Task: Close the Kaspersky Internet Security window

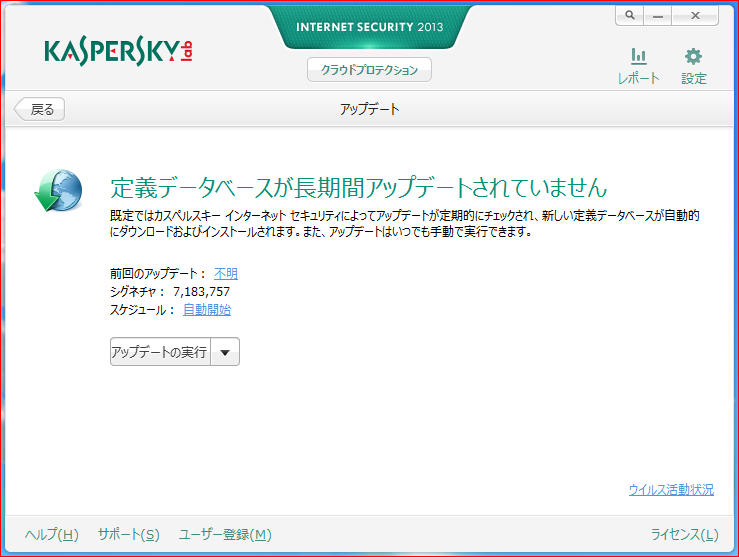Action: pyautogui.click(x=701, y=16)
